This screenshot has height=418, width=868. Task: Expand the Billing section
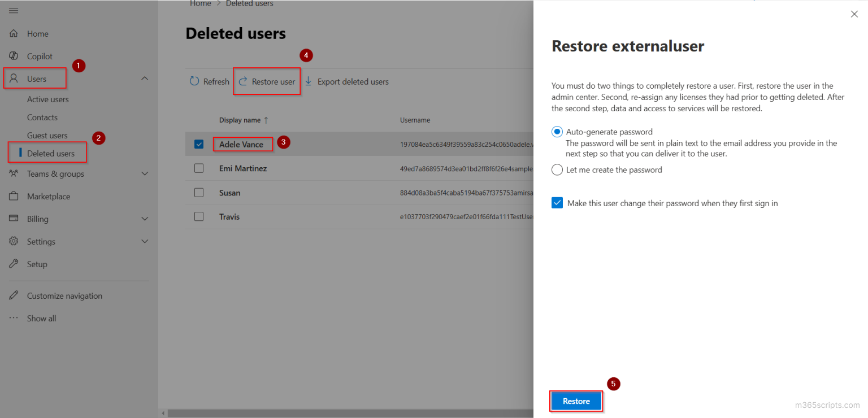pyautogui.click(x=145, y=219)
